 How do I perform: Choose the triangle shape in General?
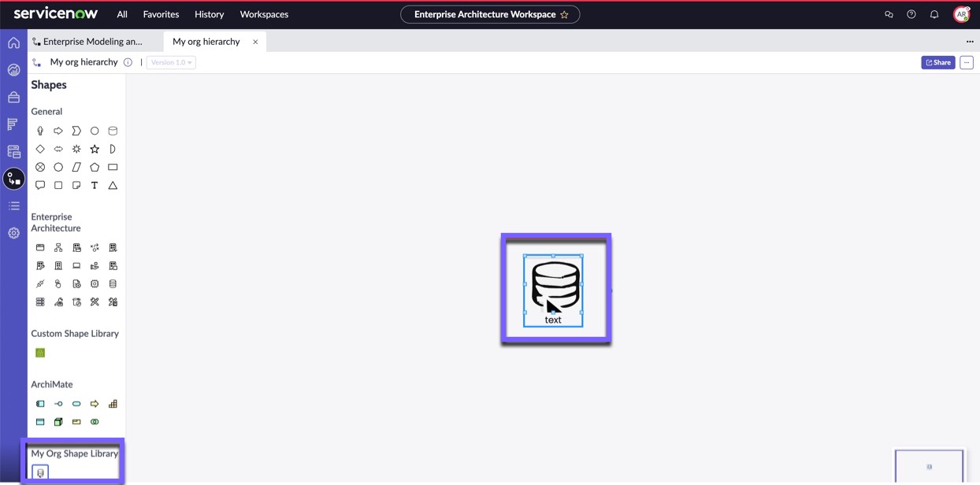pos(113,185)
